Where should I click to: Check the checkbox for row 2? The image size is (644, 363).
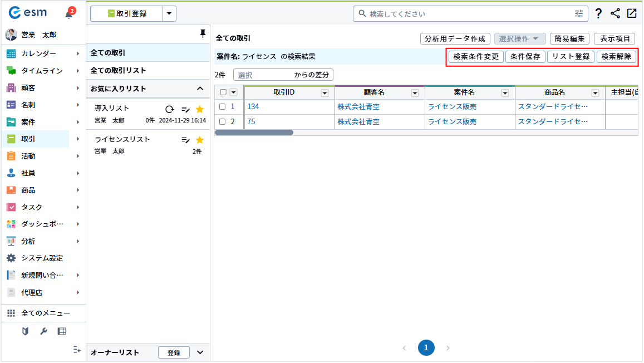click(x=223, y=122)
